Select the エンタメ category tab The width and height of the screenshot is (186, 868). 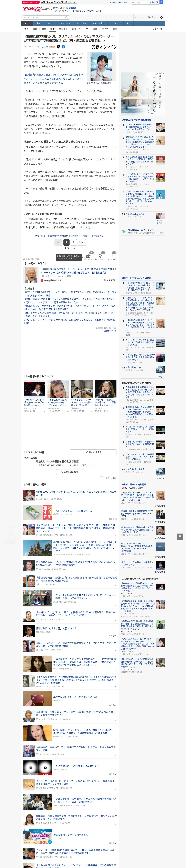63,29
